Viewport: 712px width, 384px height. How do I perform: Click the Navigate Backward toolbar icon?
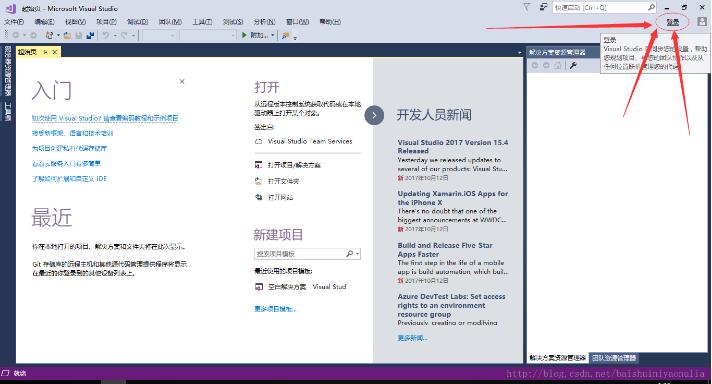pyautogui.click(x=16, y=35)
